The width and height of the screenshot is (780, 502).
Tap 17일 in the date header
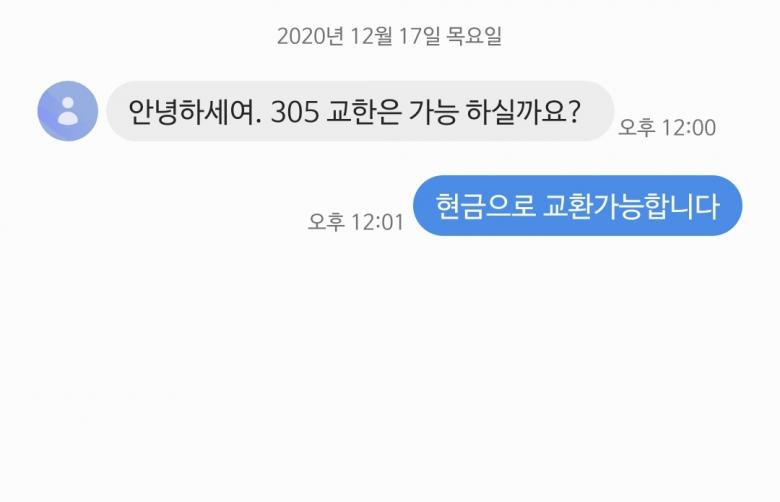[x=419, y=36]
